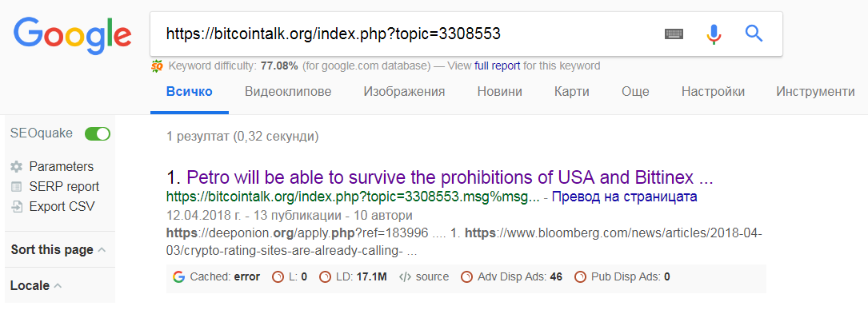Open Parameters gear in SEOquake sidebar
The height and width of the screenshot is (314, 868).
click(x=17, y=166)
